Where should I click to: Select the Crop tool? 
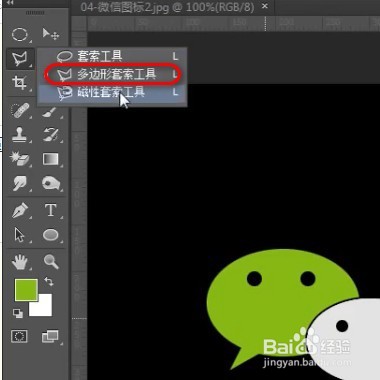coord(20,82)
